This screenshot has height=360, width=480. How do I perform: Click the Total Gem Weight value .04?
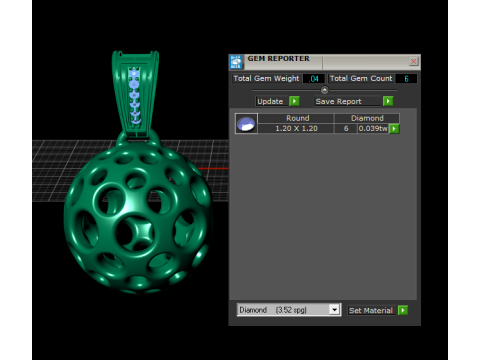[x=314, y=79]
